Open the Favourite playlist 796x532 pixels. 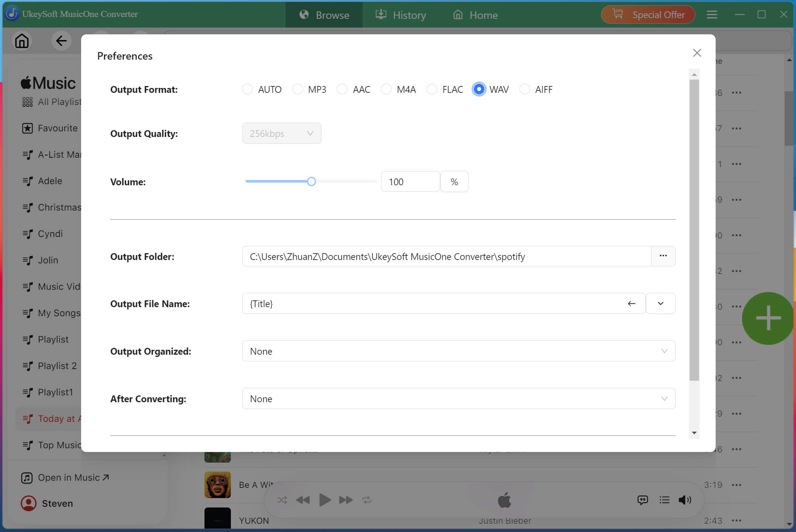click(50, 128)
